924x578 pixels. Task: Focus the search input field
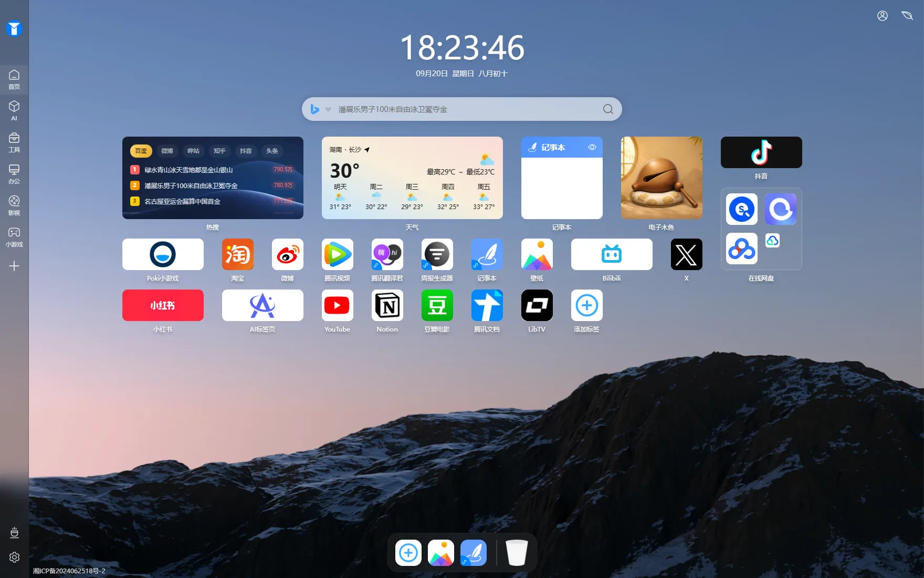[467, 109]
